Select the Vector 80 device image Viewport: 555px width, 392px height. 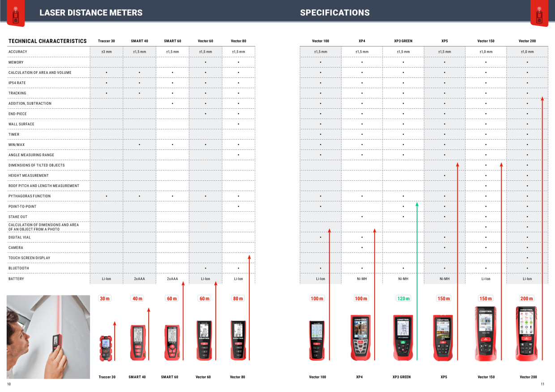point(238,341)
